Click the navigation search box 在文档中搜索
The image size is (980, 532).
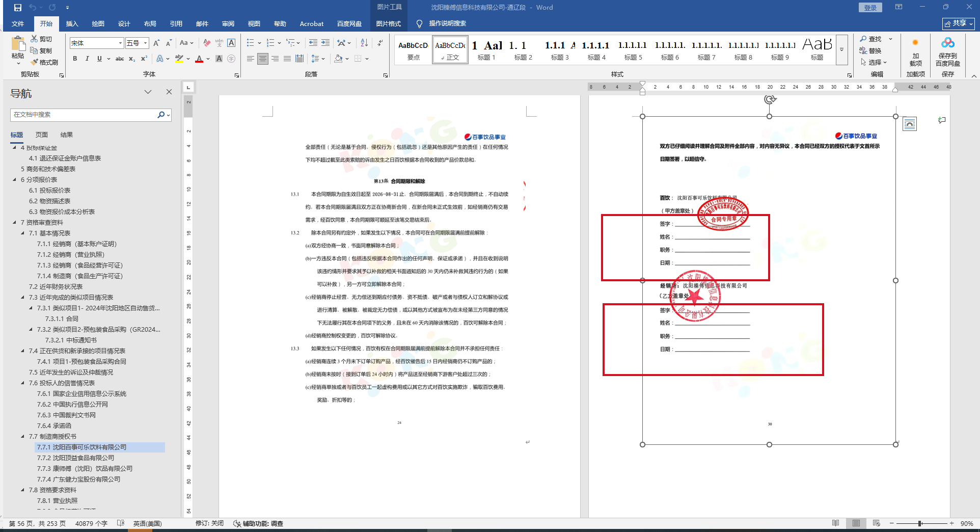pos(84,115)
